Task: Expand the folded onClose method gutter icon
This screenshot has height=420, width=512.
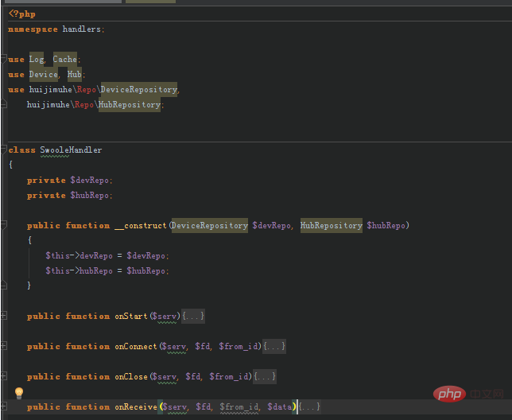Action: (4, 376)
